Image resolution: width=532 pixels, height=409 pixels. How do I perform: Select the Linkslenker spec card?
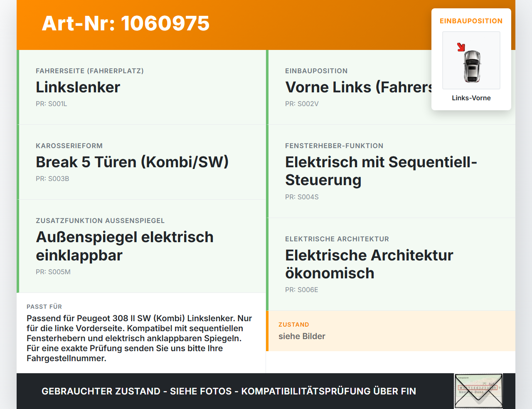tap(141, 87)
